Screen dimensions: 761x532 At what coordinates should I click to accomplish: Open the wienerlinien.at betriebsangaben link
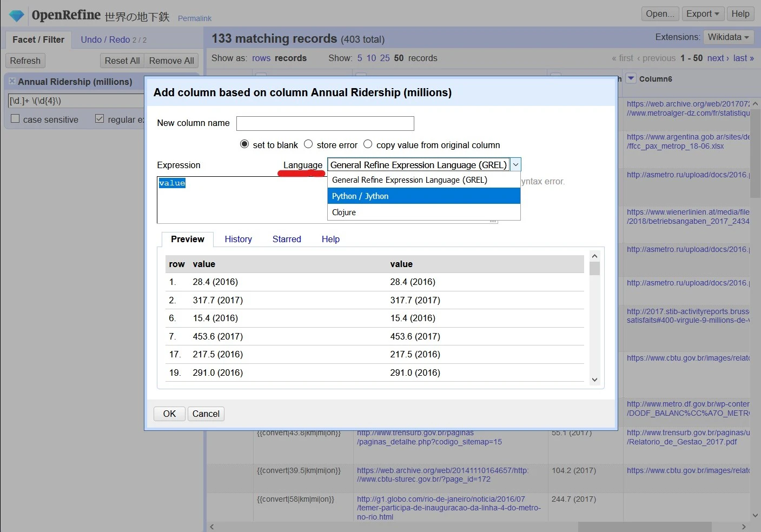point(689,216)
